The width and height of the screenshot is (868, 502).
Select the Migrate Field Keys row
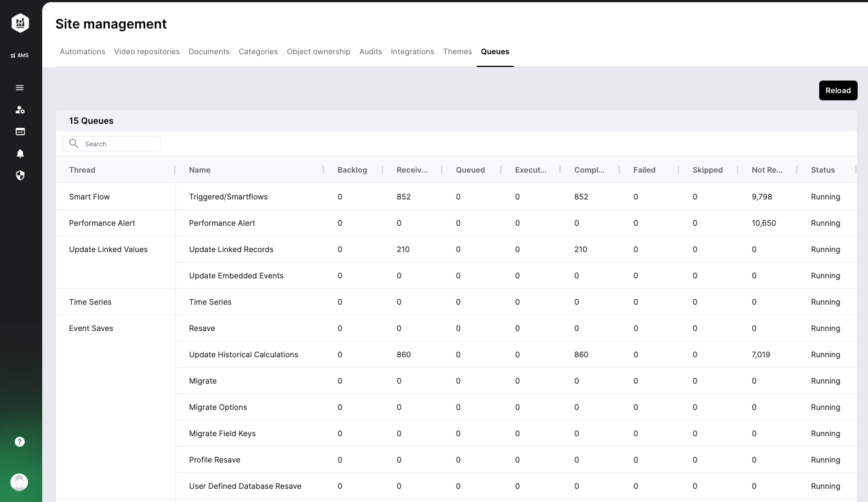coord(516,433)
